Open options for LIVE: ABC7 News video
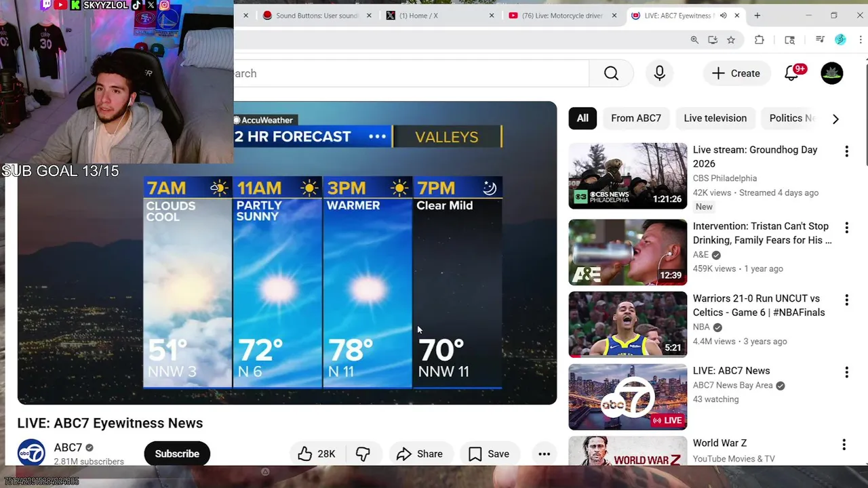This screenshot has width=868, height=488. [846, 372]
